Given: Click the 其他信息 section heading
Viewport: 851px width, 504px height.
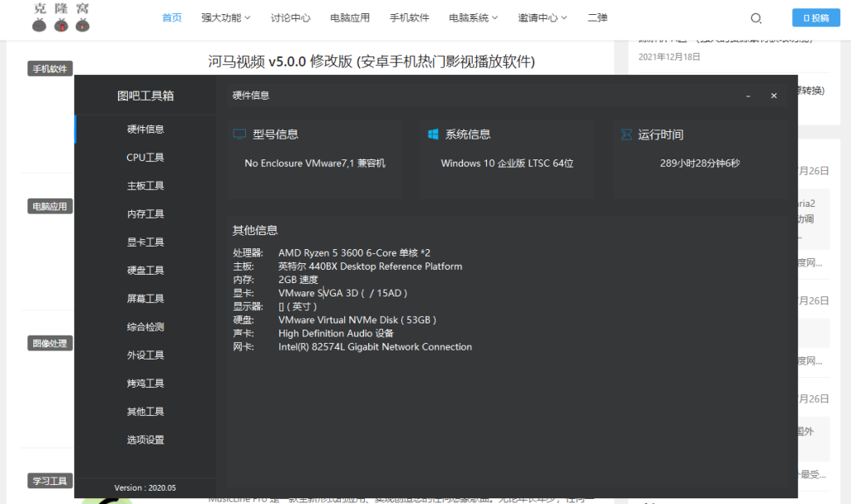Looking at the screenshot, I should click(x=255, y=230).
